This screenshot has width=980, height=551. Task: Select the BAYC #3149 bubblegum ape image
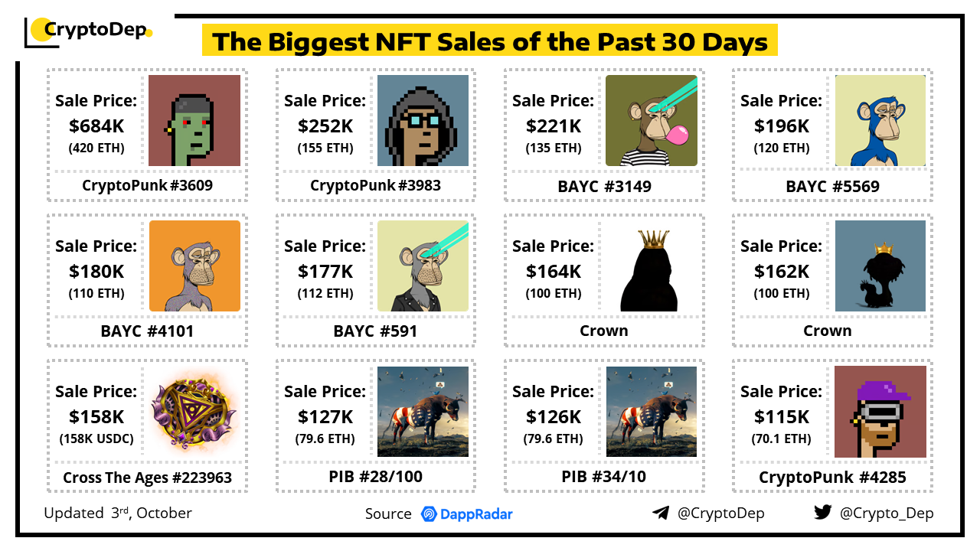[x=651, y=120]
